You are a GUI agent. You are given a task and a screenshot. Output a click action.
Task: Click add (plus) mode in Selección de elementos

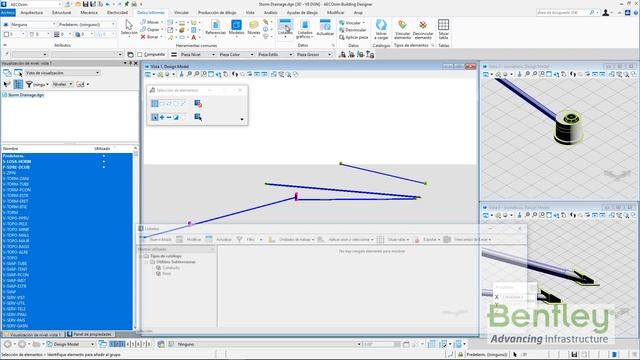(162, 117)
